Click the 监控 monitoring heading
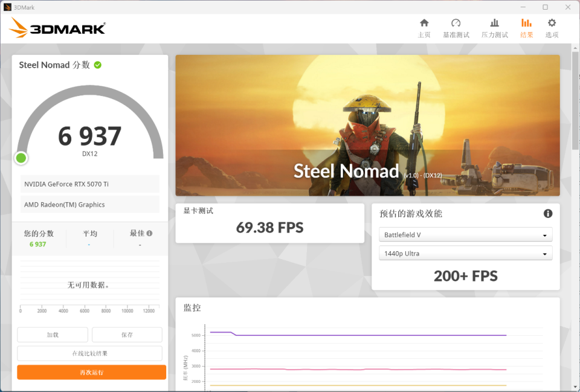Image resolution: width=580 pixels, height=392 pixels. point(192,307)
